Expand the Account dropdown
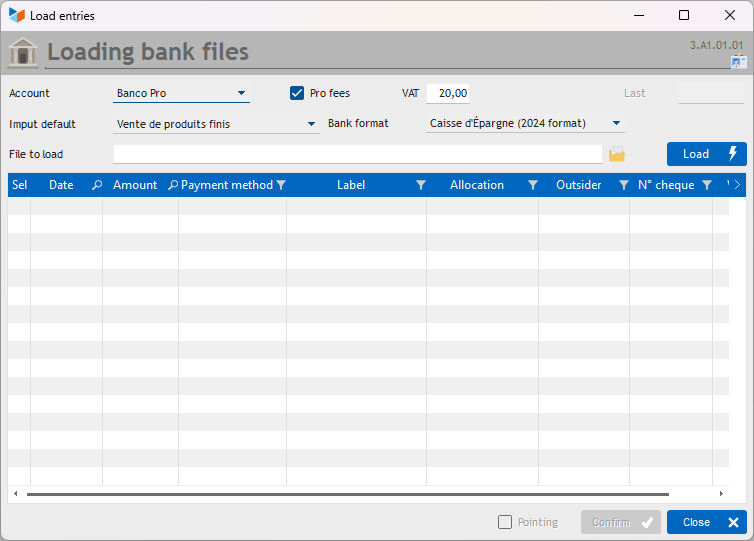The height and width of the screenshot is (541, 754). [241, 93]
